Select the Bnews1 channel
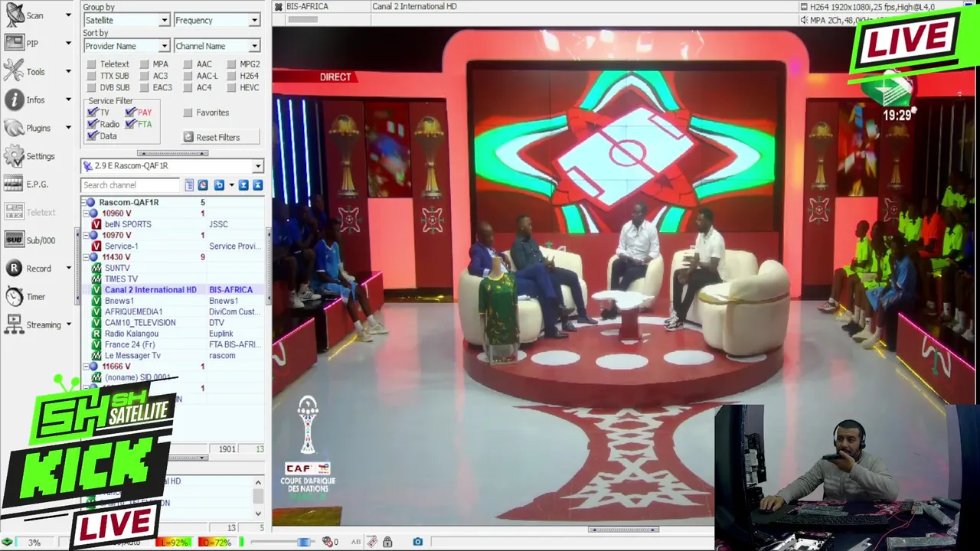Screen dimensions: 980x551 point(119,301)
